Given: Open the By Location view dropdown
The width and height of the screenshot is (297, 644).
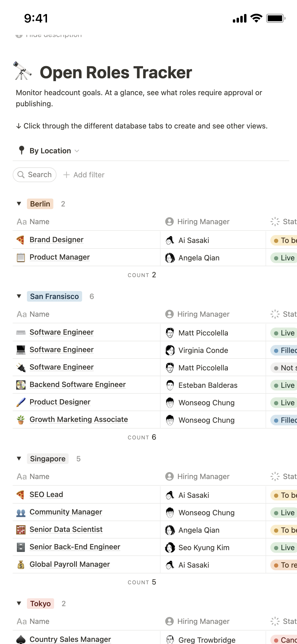Looking at the screenshot, I should tap(50, 151).
